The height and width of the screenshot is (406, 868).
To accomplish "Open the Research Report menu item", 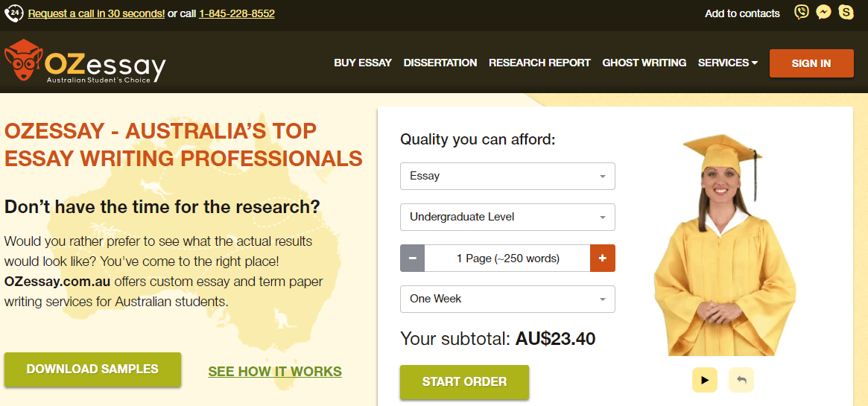I will pos(539,63).
